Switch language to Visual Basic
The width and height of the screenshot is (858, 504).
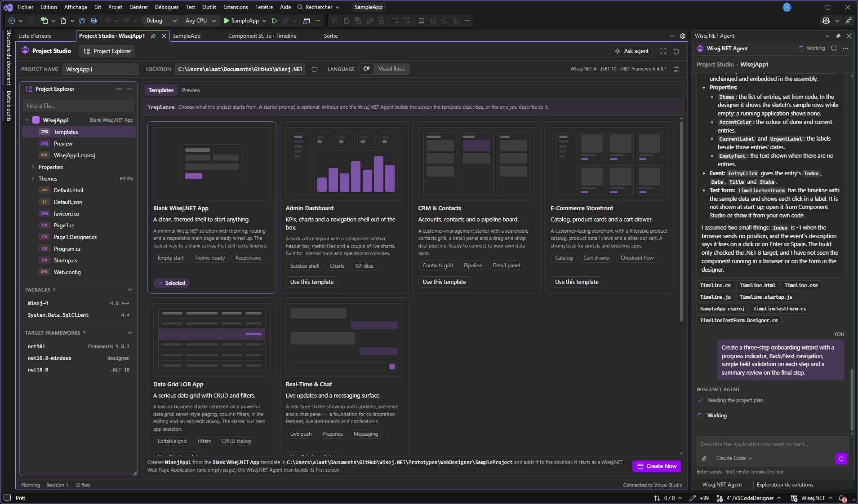391,69
